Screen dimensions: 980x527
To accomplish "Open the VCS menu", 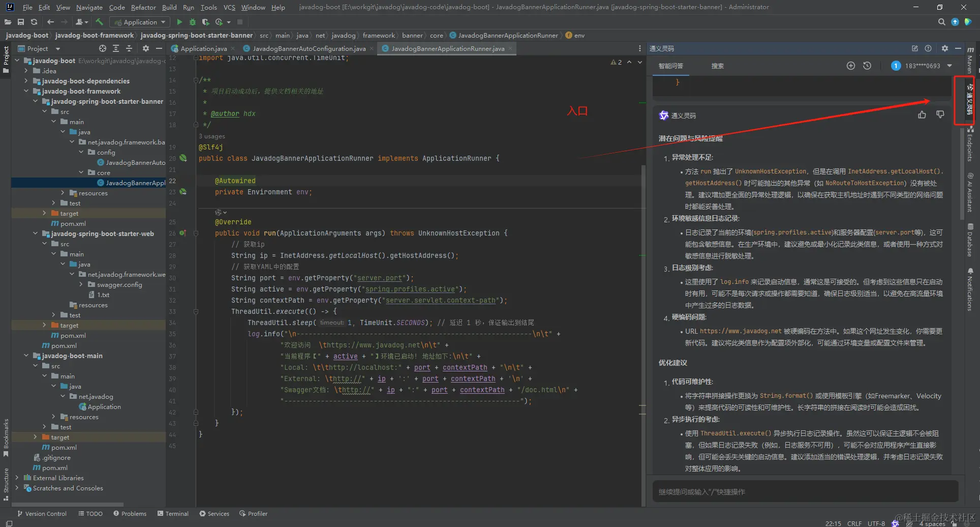I will (229, 7).
